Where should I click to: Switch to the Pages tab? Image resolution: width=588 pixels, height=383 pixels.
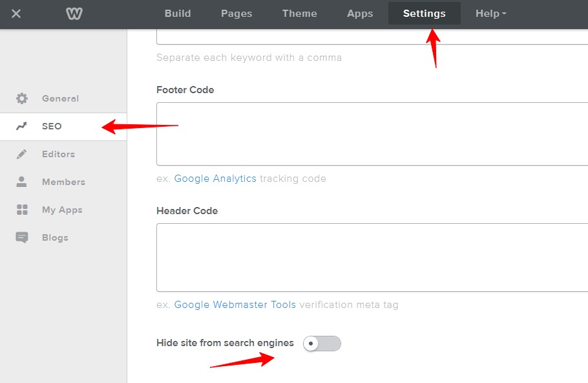[x=236, y=14]
